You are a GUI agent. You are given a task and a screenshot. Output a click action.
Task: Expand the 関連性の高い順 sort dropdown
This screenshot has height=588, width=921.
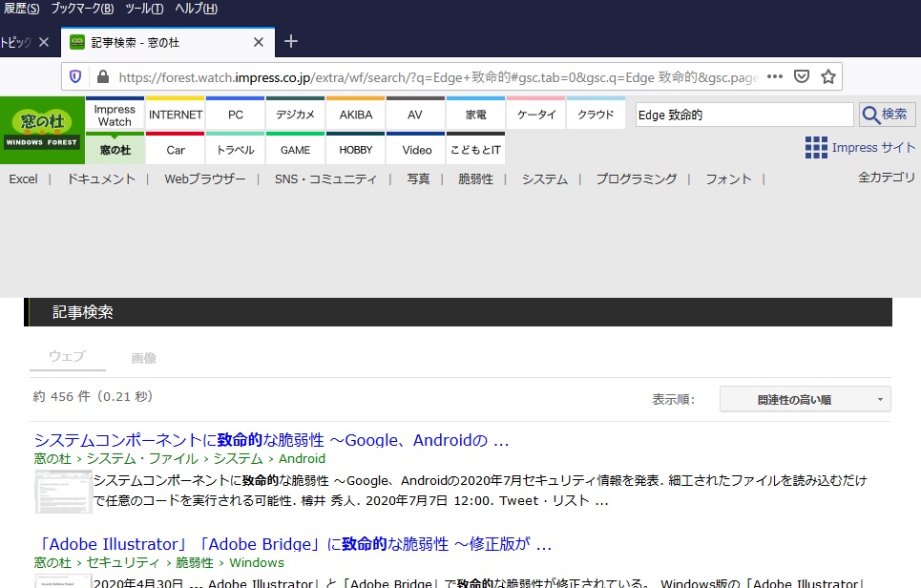click(805, 399)
